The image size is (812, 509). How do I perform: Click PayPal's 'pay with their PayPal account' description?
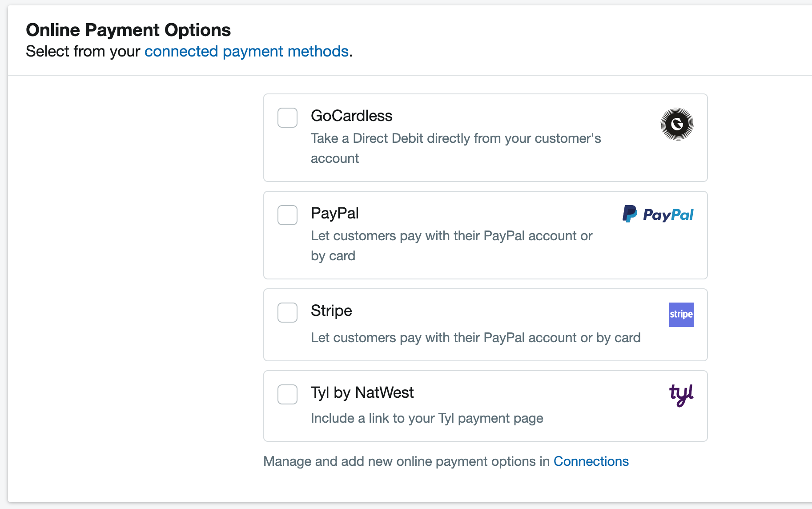(451, 246)
